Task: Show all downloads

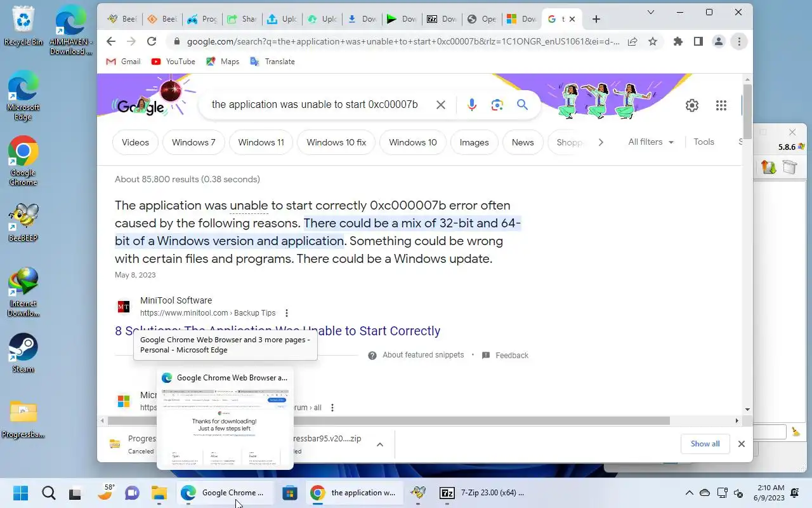Action: 705,444
